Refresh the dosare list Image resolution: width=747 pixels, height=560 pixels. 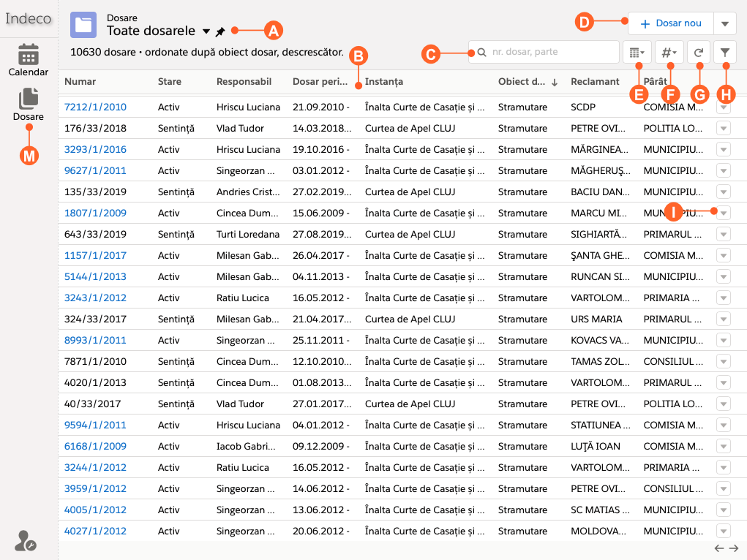coord(699,53)
